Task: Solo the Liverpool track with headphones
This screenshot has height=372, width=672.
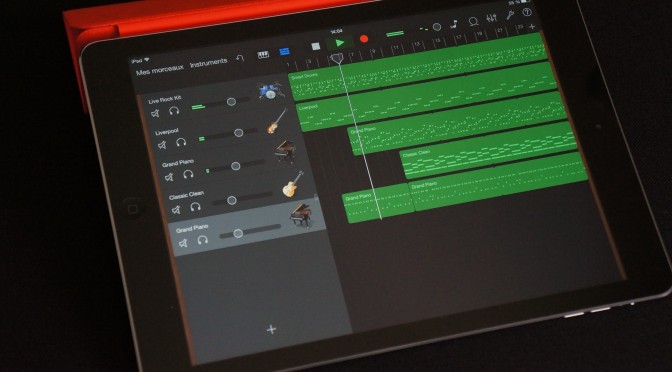Action: coord(181,142)
